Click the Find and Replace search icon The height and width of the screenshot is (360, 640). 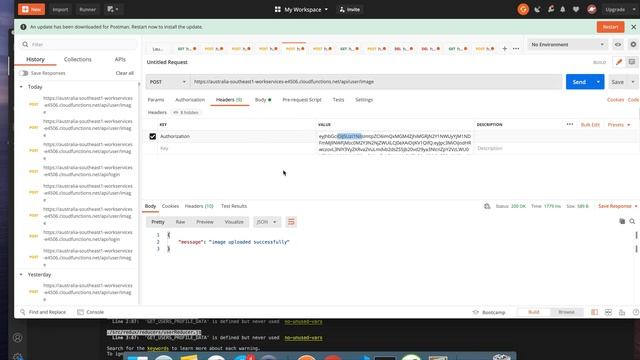point(22,312)
